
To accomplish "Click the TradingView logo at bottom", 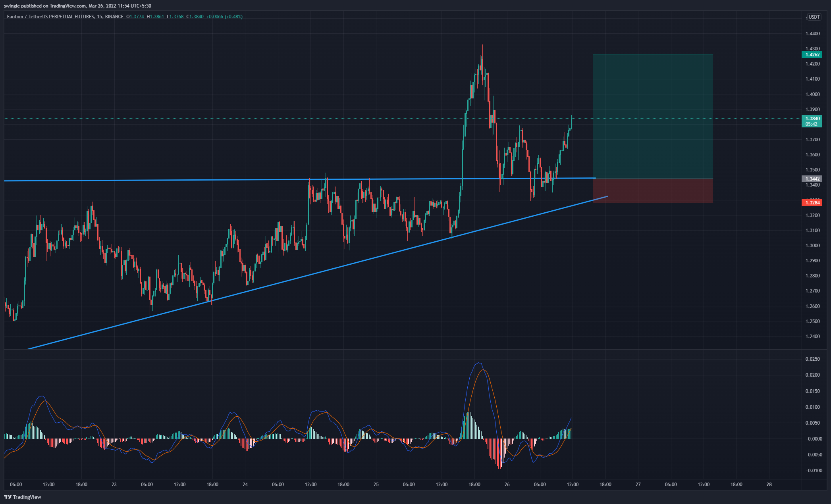I will [x=23, y=497].
